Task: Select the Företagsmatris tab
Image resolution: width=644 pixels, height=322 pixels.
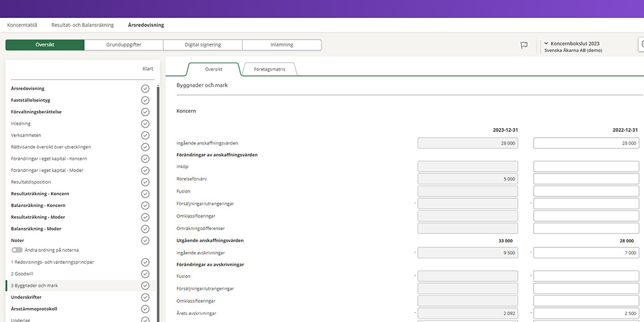Action: tap(270, 70)
